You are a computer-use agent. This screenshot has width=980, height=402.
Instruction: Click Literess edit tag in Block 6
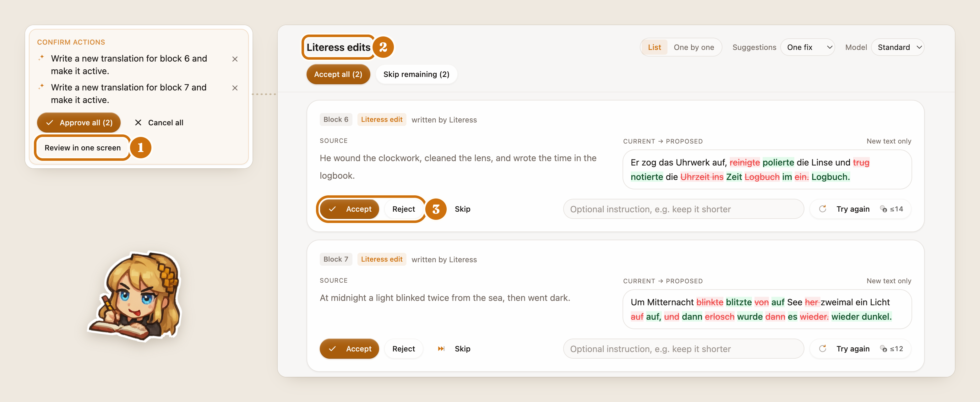click(x=382, y=119)
